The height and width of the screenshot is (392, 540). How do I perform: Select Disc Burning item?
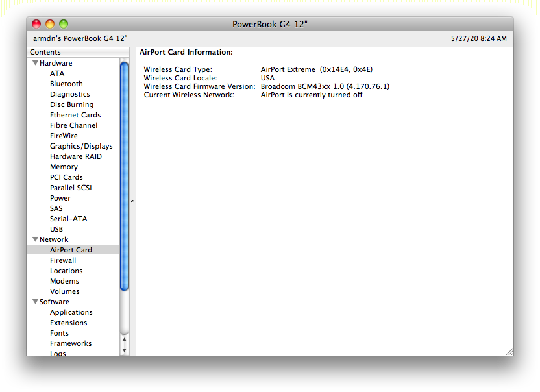(71, 104)
